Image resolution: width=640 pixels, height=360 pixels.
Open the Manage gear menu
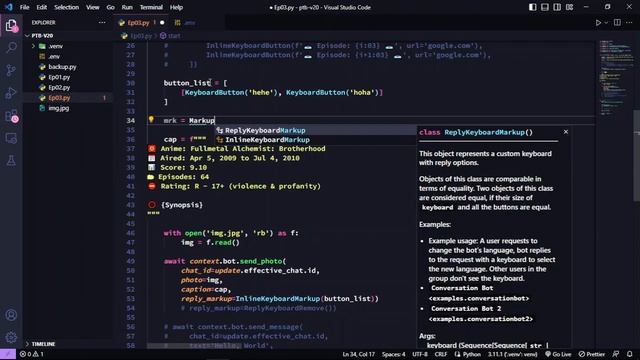click(x=11, y=337)
